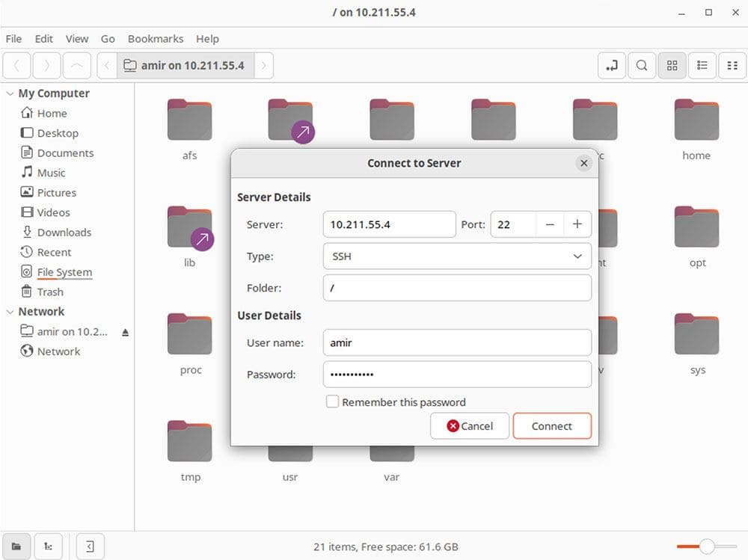Image resolution: width=748 pixels, height=560 pixels.
Task: Collapse the My Computer section
Action: 10,93
